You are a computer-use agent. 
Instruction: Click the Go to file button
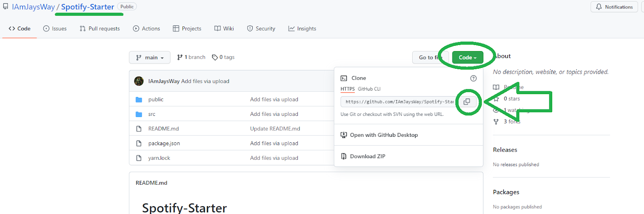[430, 58]
